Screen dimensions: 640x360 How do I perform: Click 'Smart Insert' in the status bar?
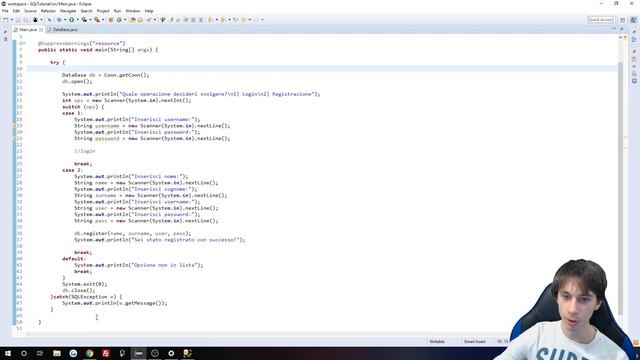(x=475, y=341)
